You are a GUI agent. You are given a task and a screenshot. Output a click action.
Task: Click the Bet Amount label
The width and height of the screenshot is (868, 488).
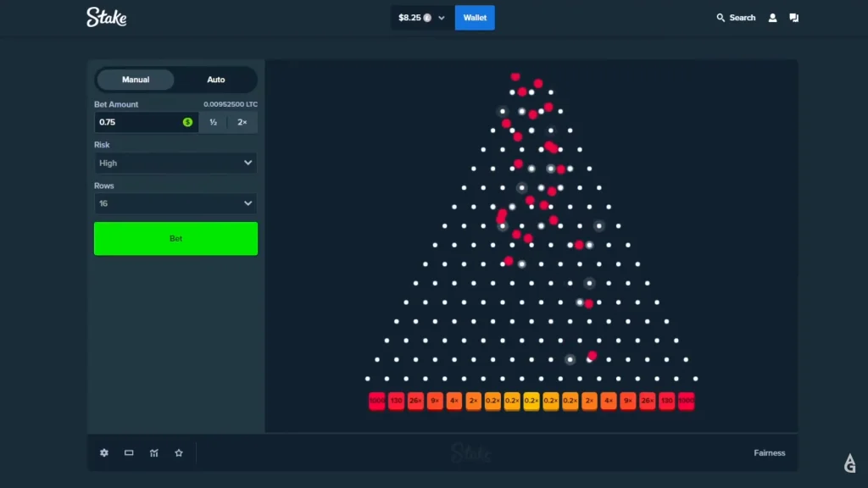point(116,104)
